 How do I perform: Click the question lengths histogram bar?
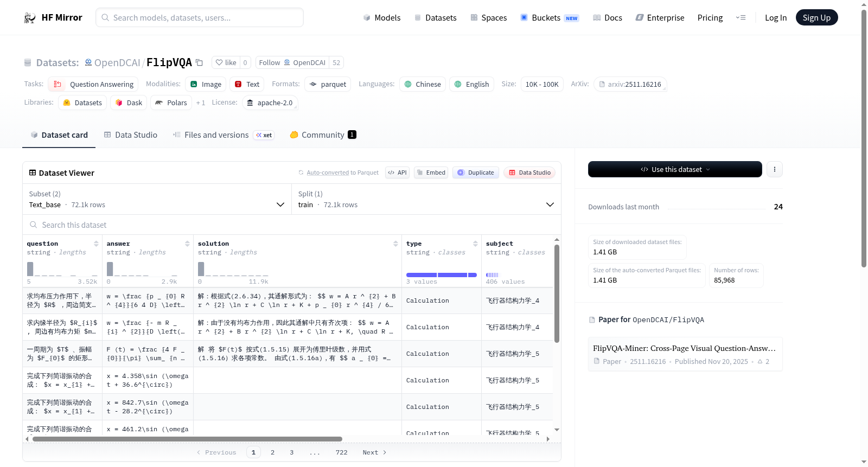pyautogui.click(x=30, y=269)
